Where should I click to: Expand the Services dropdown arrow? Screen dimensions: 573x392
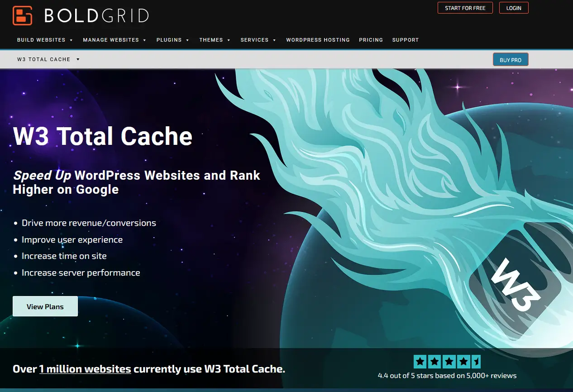[x=274, y=40]
